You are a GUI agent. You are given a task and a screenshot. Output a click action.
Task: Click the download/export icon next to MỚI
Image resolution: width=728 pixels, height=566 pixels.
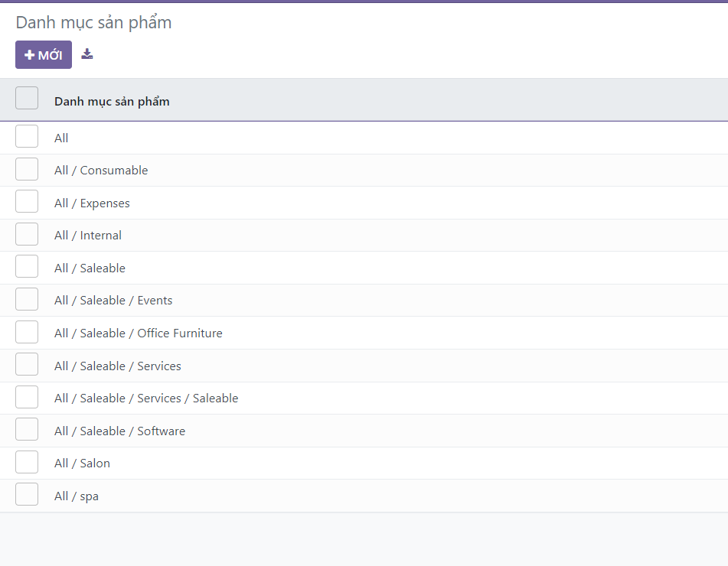(x=87, y=54)
